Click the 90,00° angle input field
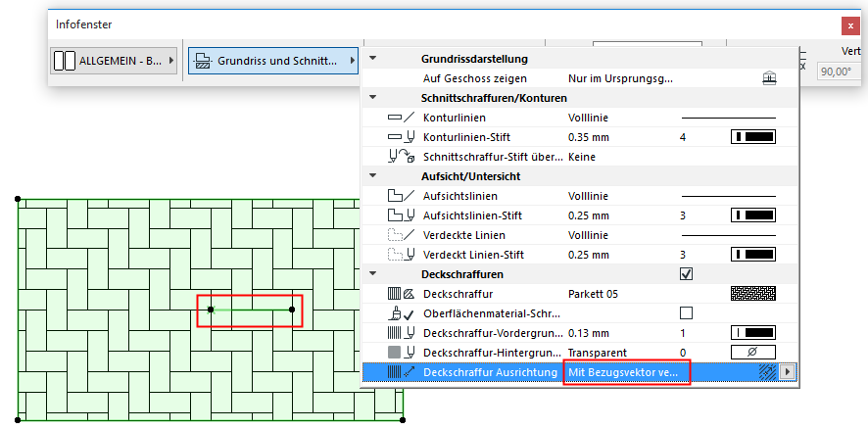 (x=839, y=72)
